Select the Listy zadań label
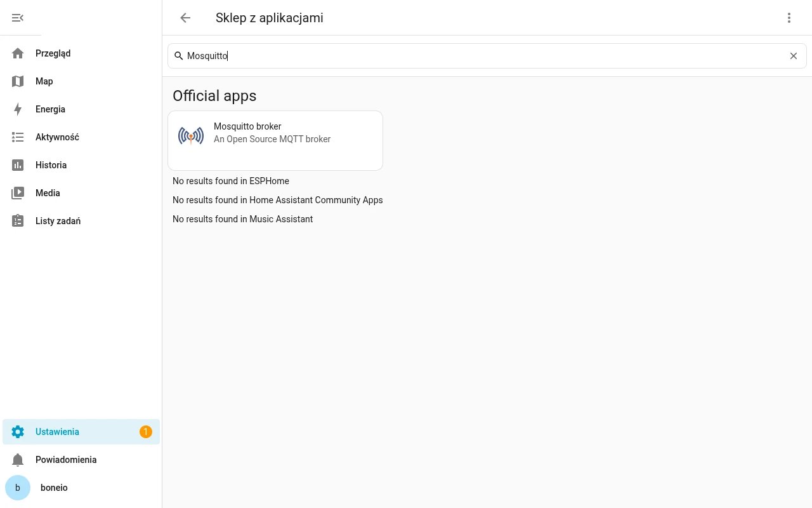 pos(58,221)
